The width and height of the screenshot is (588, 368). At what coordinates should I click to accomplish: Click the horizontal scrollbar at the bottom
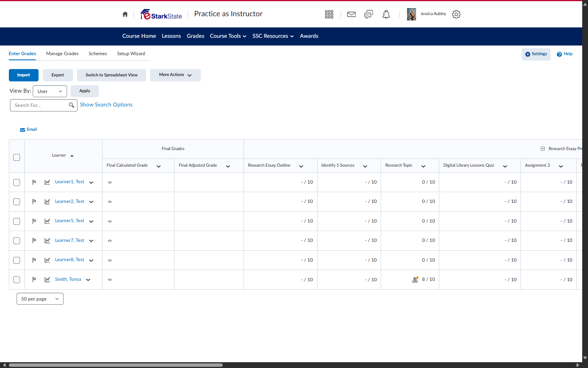pyautogui.click(x=116, y=365)
